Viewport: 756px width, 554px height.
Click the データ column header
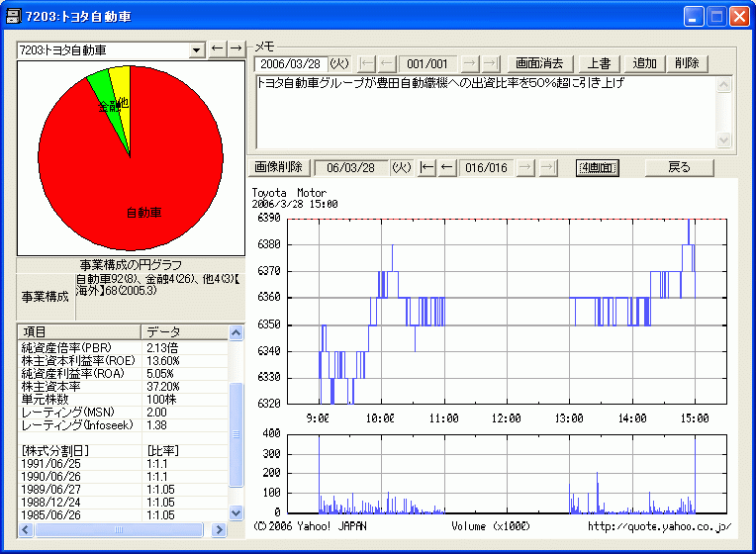click(185, 331)
